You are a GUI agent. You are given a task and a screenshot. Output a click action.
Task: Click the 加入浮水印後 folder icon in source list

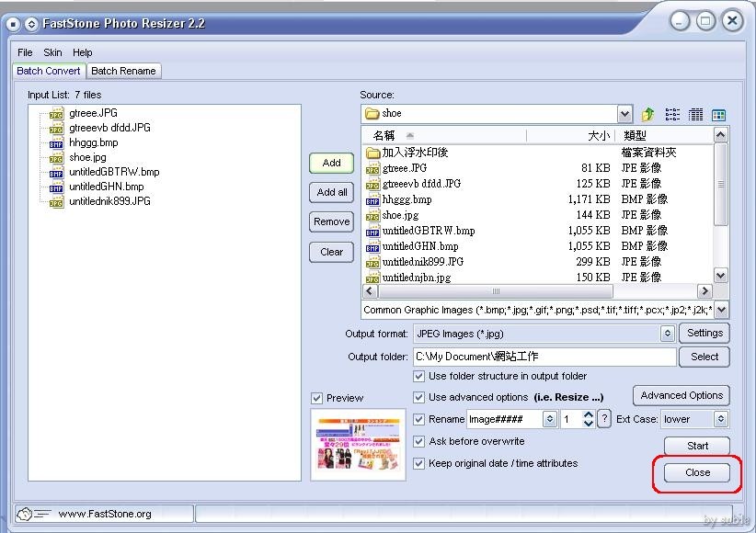372,153
